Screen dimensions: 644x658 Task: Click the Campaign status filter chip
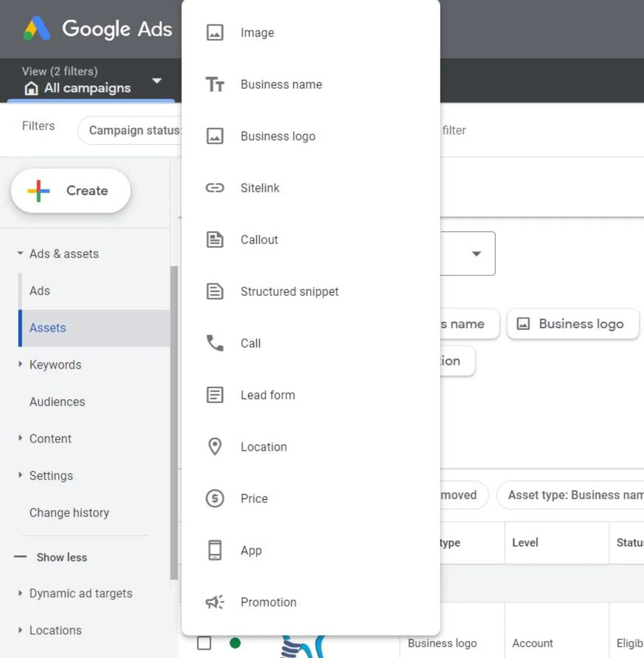130,130
